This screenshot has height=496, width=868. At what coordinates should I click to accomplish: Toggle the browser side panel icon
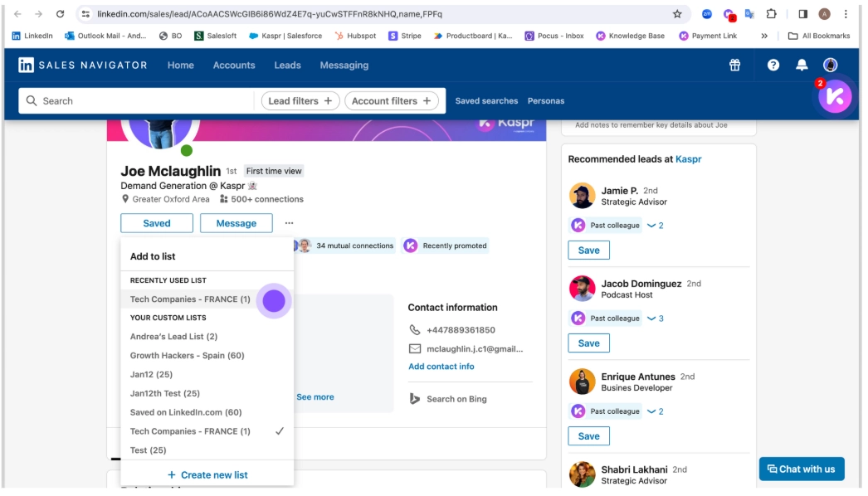[x=802, y=14]
